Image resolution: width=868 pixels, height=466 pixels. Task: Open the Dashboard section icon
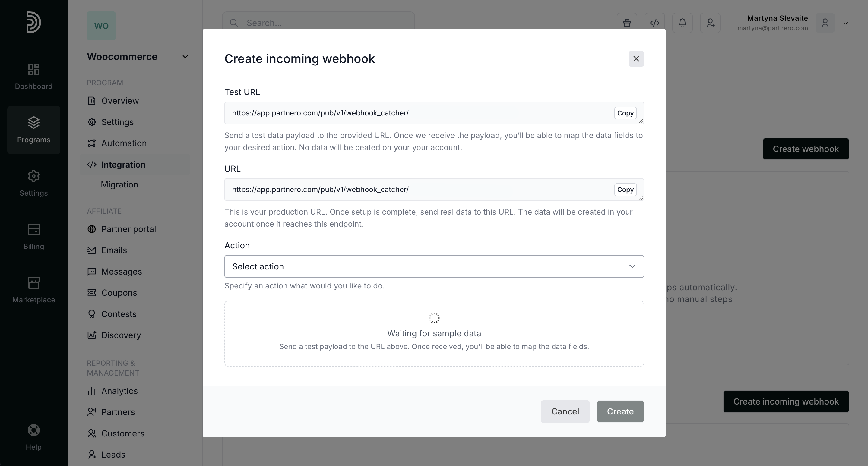(34, 70)
